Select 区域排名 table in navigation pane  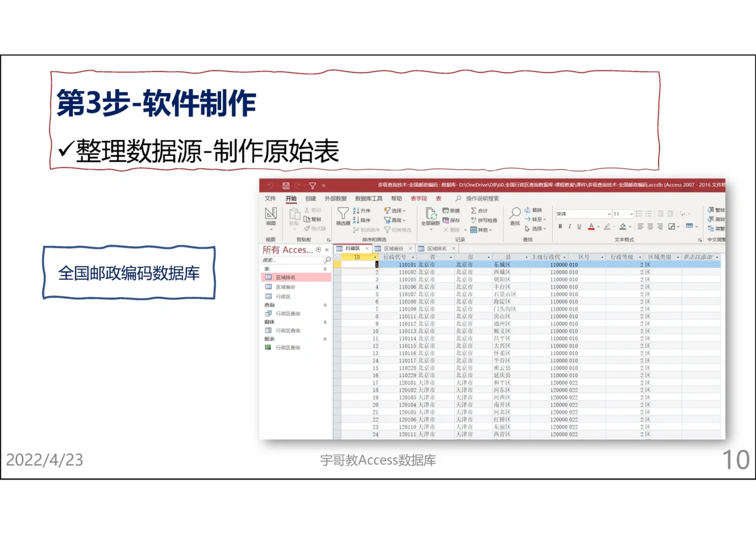pyautogui.click(x=296, y=277)
